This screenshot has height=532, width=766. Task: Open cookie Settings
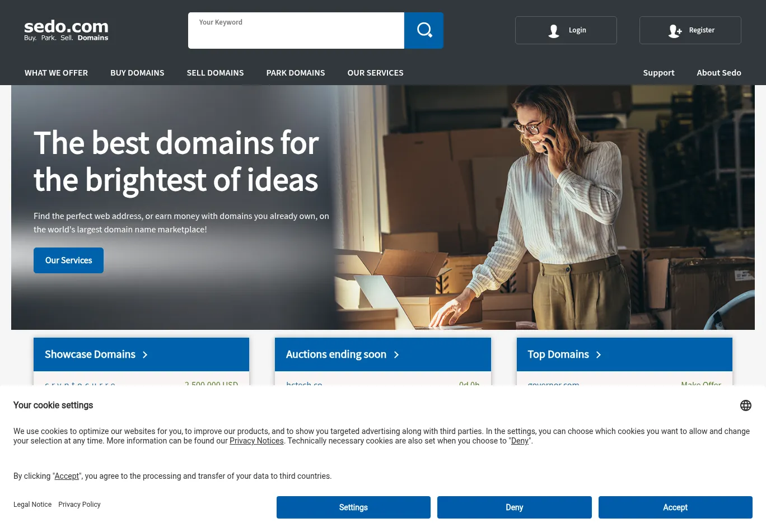pos(353,507)
